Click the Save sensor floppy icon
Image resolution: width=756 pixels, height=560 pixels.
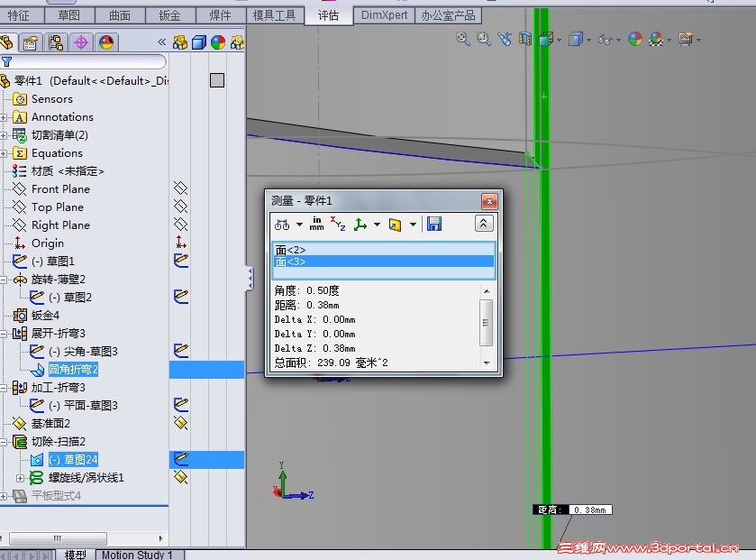(x=434, y=224)
